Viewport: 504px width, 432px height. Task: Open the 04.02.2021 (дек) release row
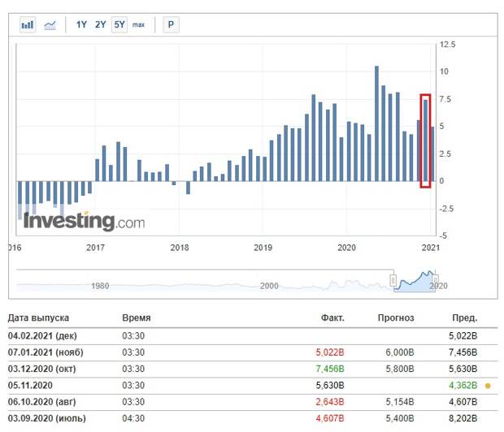click(x=253, y=336)
